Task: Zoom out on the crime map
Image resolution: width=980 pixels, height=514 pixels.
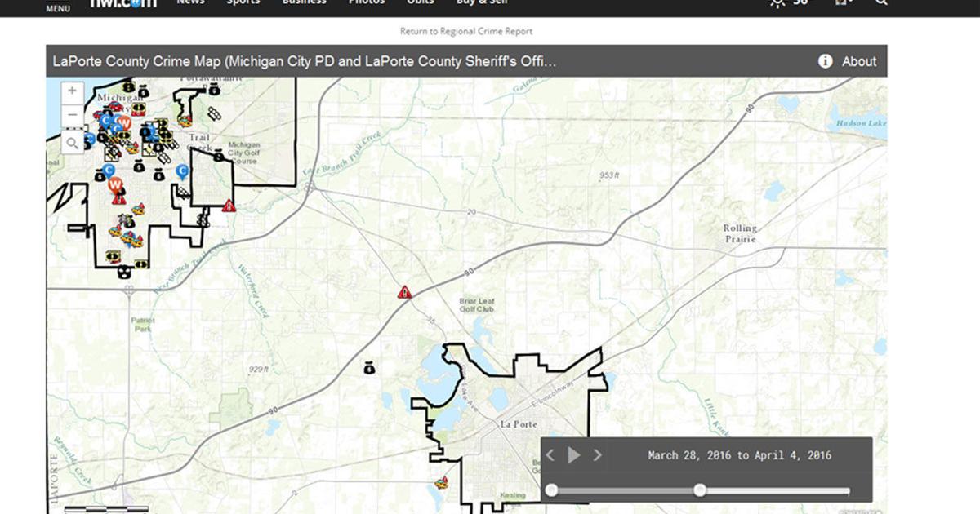Action: (x=72, y=114)
